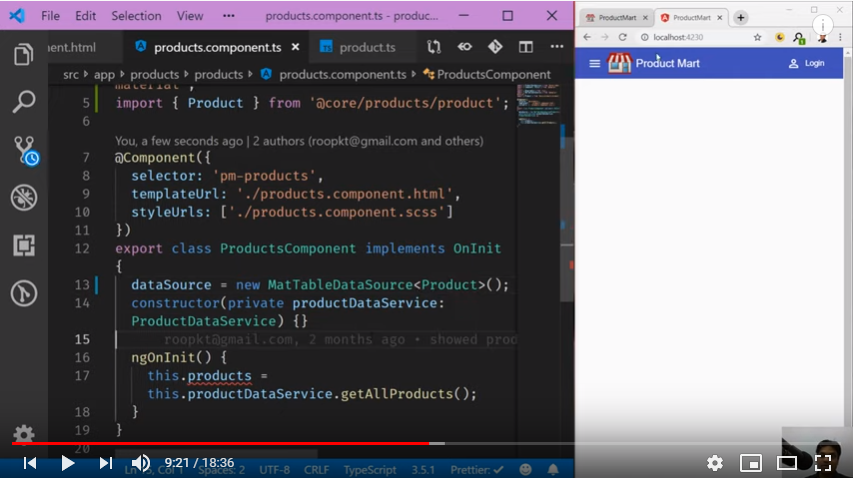Play the video

[68, 462]
